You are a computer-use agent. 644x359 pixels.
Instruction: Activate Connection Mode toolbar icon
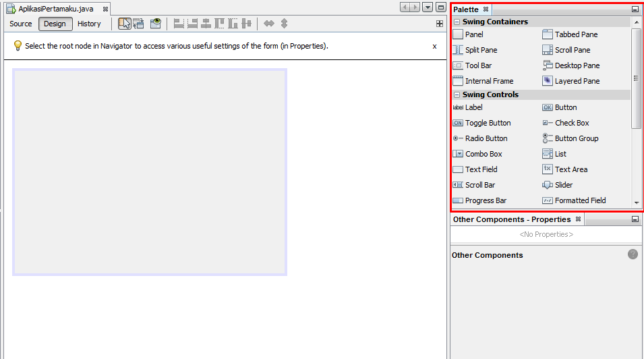coord(138,24)
